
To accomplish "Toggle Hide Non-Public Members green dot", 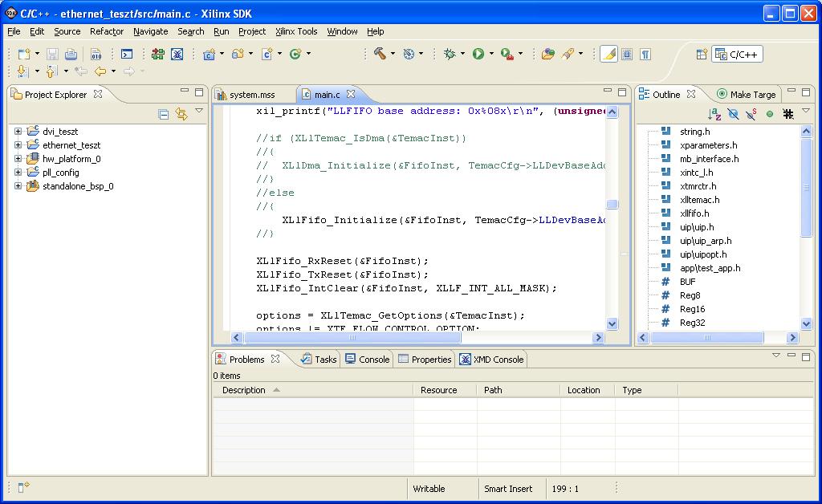I will [x=770, y=114].
